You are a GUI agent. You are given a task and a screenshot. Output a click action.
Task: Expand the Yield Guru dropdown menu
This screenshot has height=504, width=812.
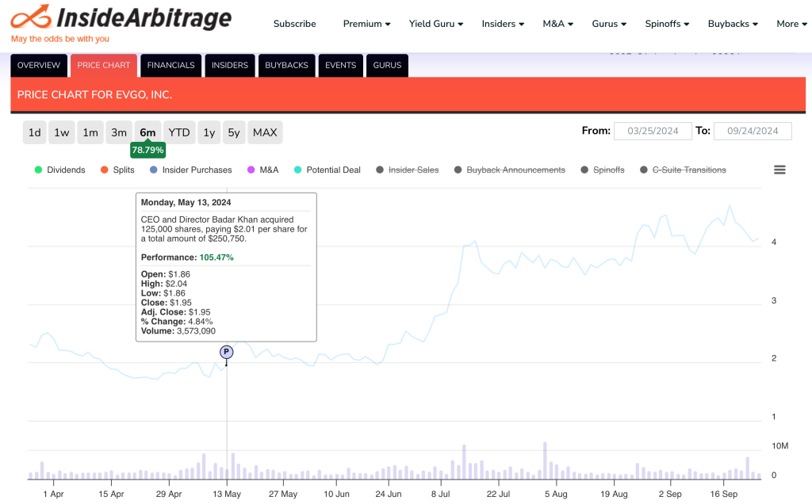coord(436,24)
